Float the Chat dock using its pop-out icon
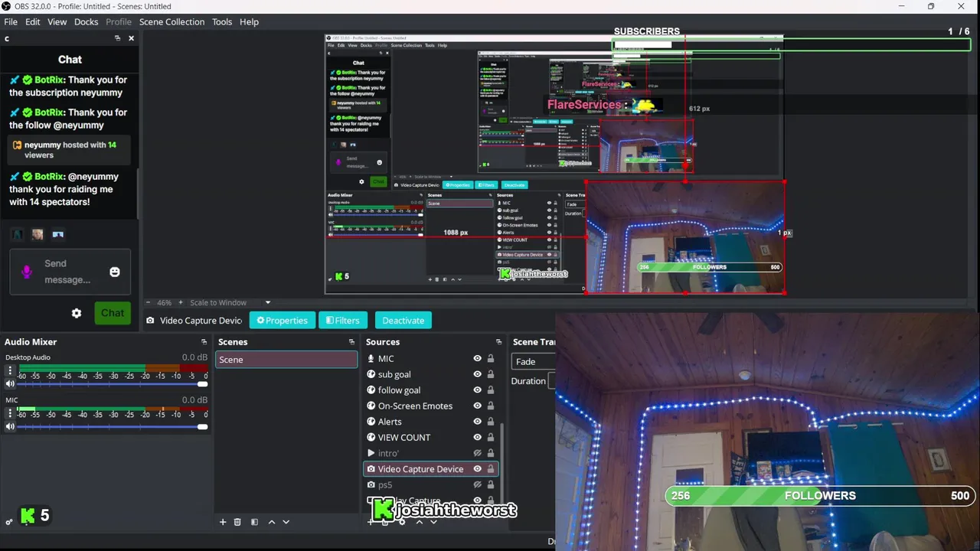Viewport: 980px width, 551px height. (117, 38)
